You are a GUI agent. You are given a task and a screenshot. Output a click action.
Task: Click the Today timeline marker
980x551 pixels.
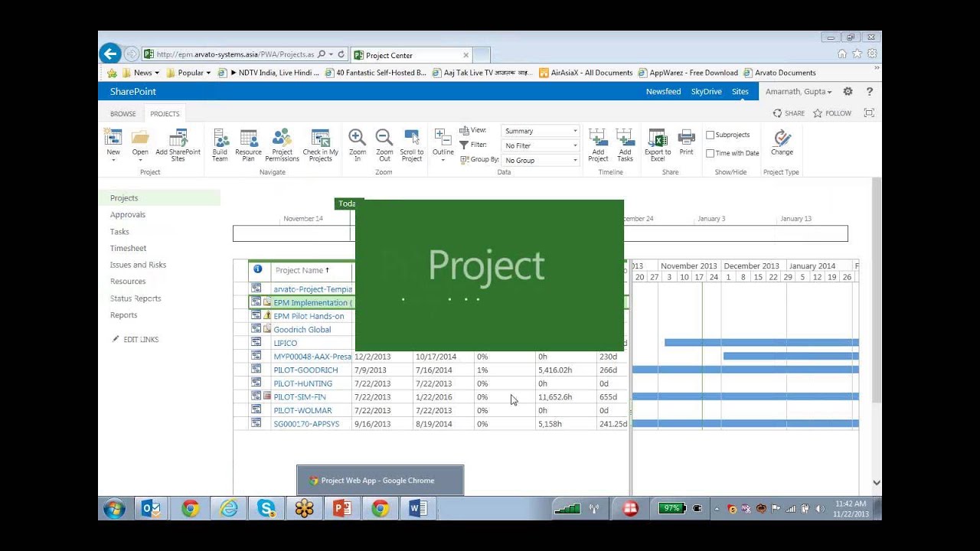click(x=347, y=204)
